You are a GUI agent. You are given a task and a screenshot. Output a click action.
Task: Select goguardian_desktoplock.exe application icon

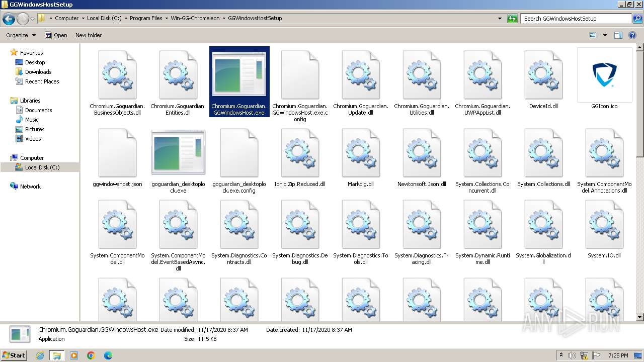tap(178, 153)
